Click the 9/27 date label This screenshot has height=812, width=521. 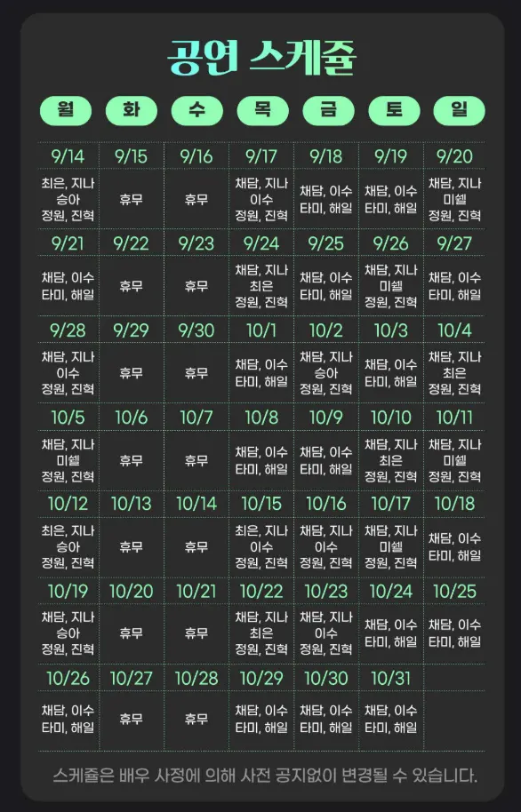tap(454, 243)
